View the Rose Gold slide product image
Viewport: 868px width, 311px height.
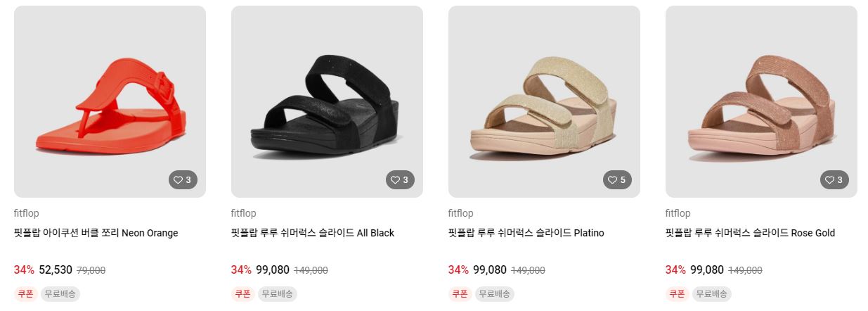[x=761, y=101]
